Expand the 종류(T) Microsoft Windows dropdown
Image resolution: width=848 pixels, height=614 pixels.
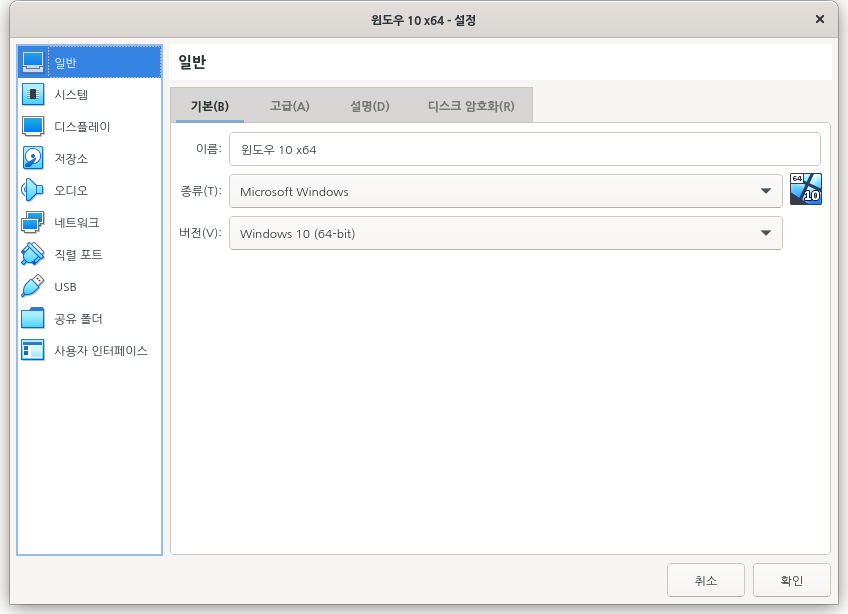(506, 191)
